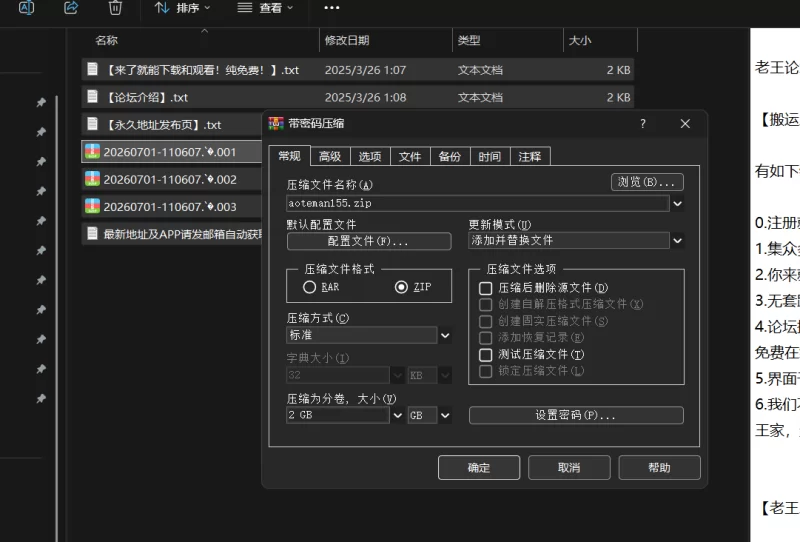Image resolution: width=800 pixels, height=542 pixels.
Task: Select the archive icon of file ending .003
Action: 92,206
